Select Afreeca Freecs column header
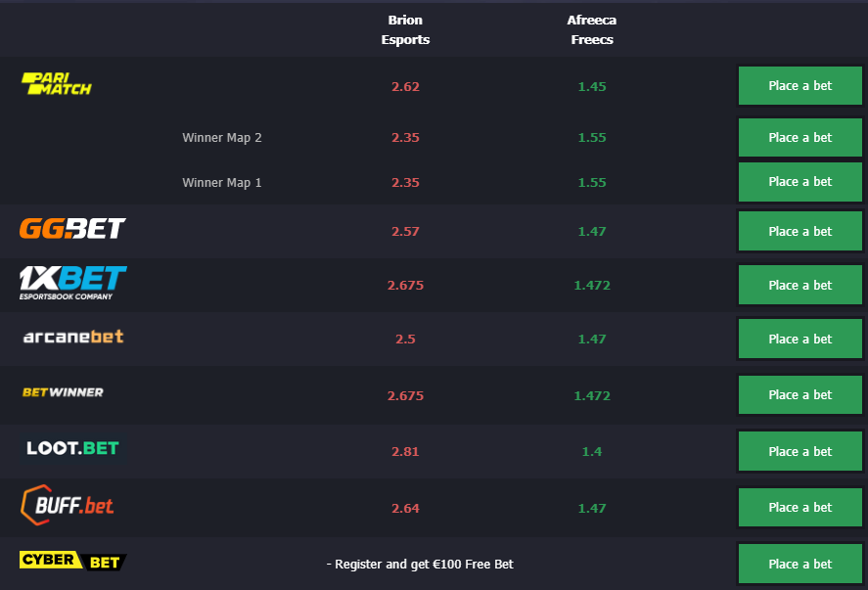This screenshot has height=590, width=868. coord(592,30)
